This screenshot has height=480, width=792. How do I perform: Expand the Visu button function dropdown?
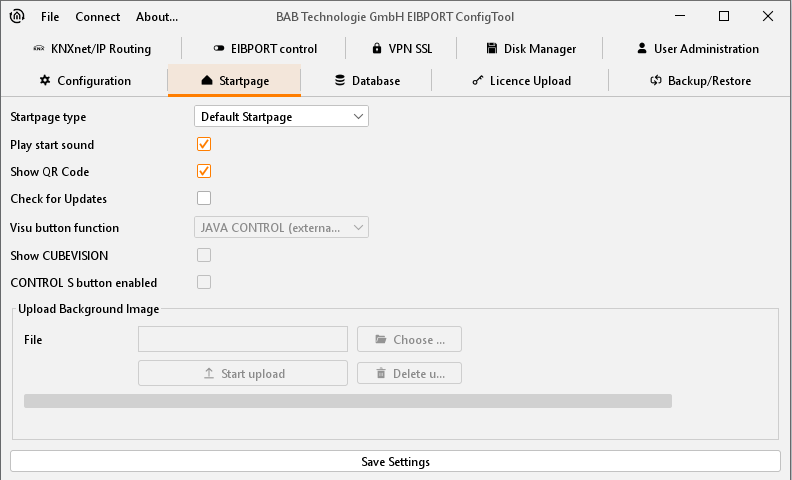281,228
